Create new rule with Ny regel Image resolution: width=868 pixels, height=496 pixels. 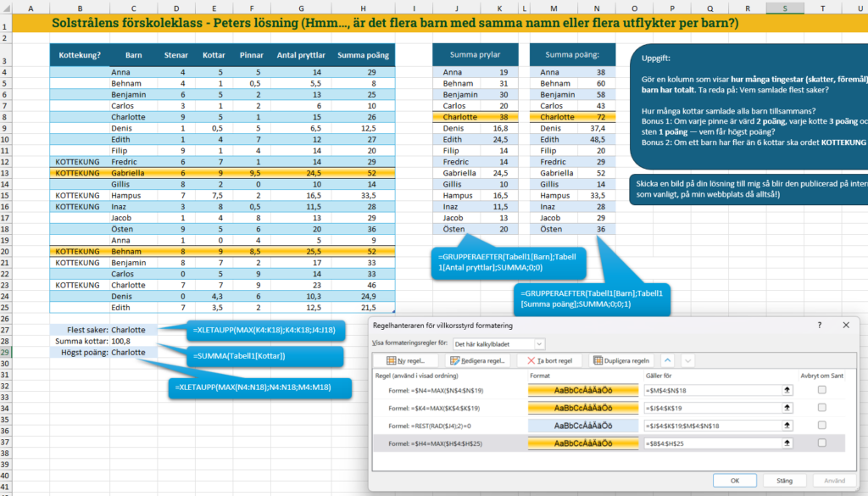click(x=406, y=360)
